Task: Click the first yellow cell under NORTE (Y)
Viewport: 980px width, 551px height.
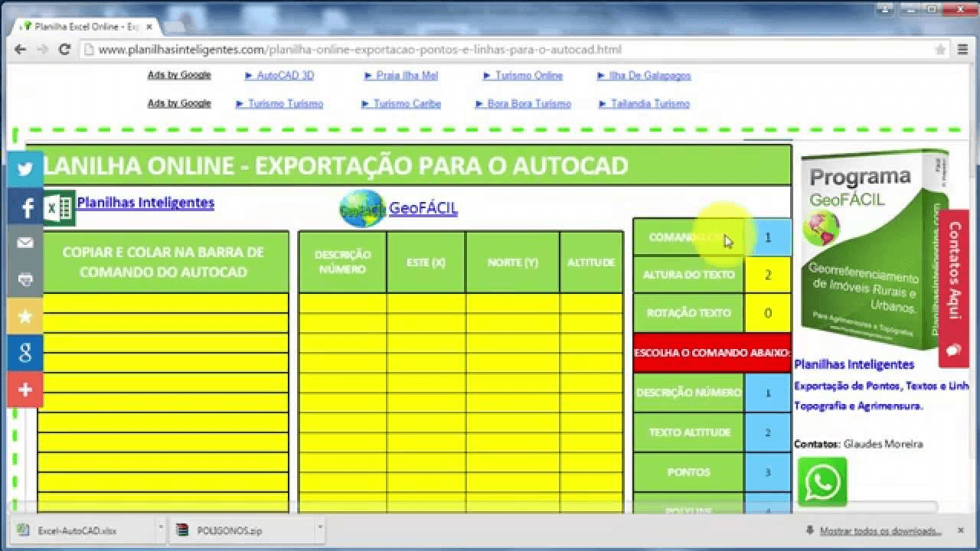Action: point(513,304)
